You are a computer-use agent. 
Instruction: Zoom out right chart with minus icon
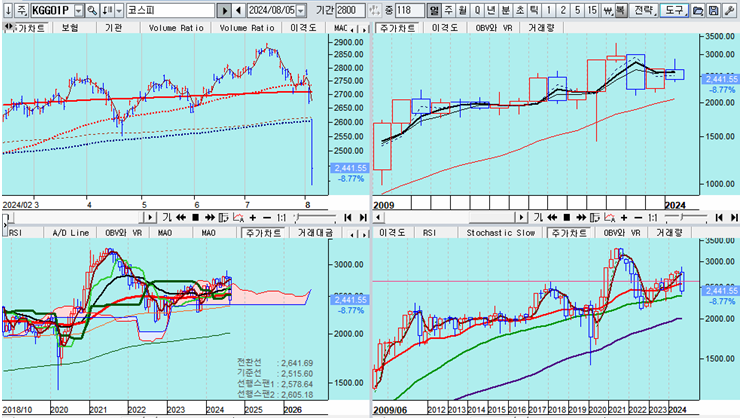click(x=638, y=217)
